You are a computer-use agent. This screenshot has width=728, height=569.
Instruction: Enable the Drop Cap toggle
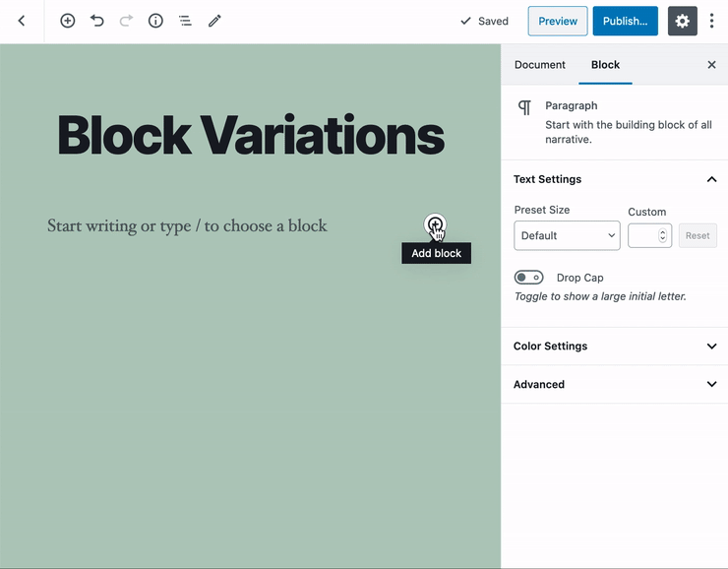click(x=528, y=278)
